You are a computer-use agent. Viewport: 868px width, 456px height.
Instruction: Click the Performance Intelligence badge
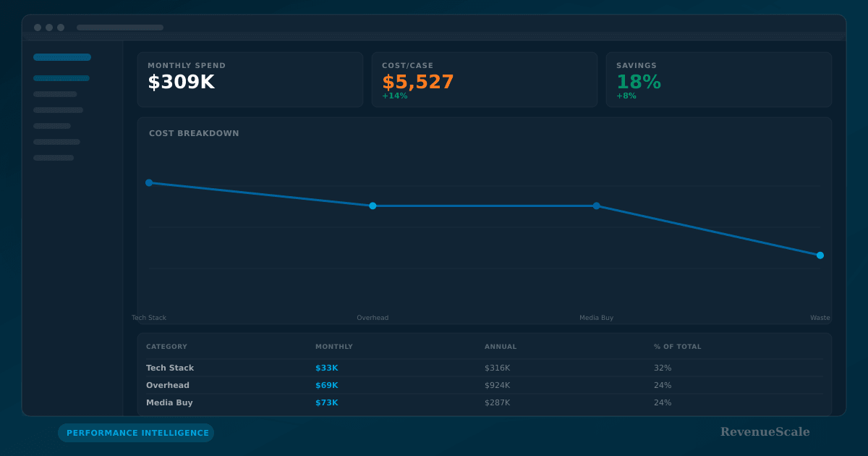point(137,433)
